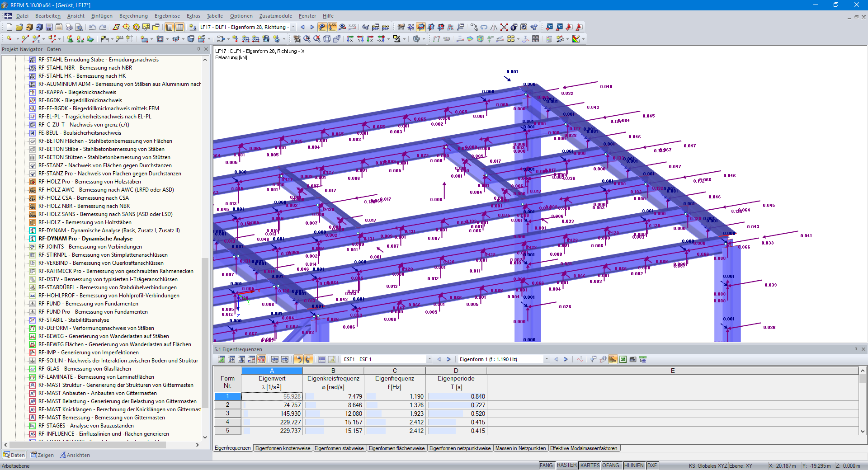Open the print icon in main toolbar
Viewport: 868px width, 470px height.
69,27
